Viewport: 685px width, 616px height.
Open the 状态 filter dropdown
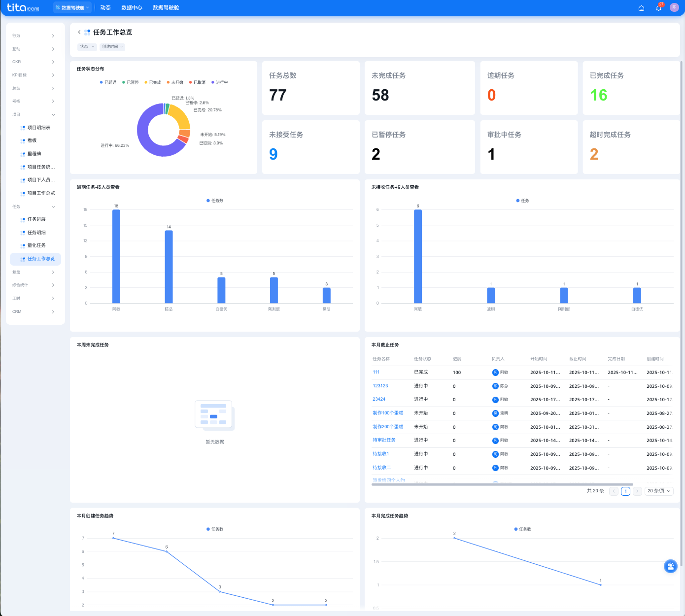(87, 47)
